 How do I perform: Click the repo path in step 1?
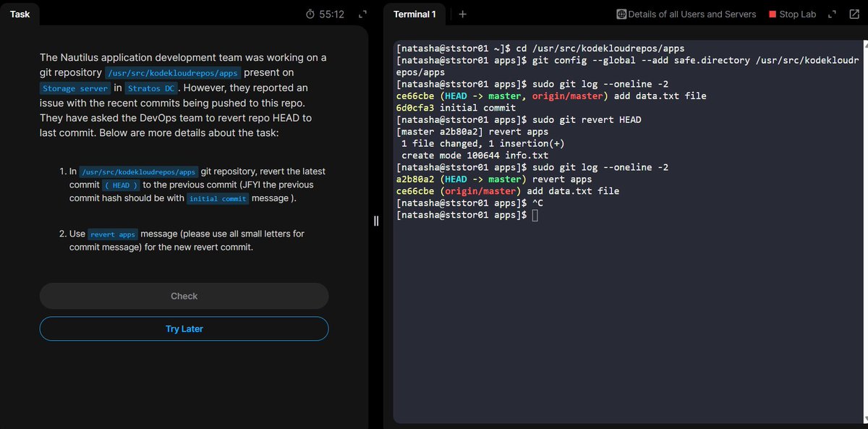138,172
